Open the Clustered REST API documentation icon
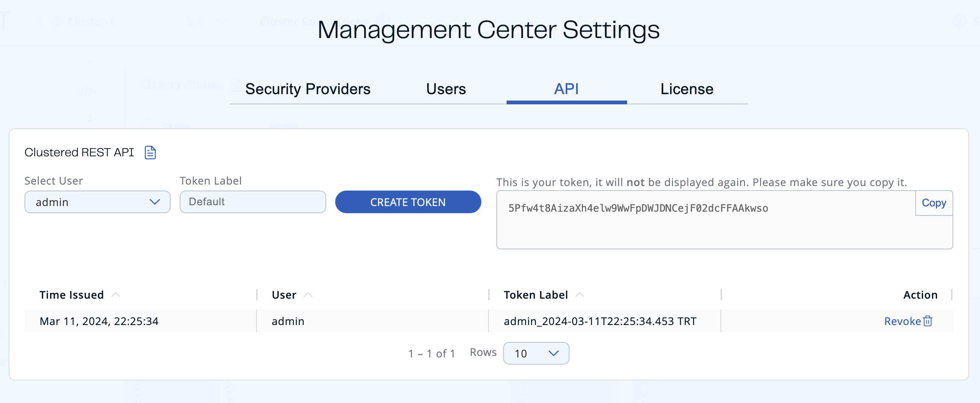Image resolution: width=980 pixels, height=403 pixels. (x=150, y=152)
